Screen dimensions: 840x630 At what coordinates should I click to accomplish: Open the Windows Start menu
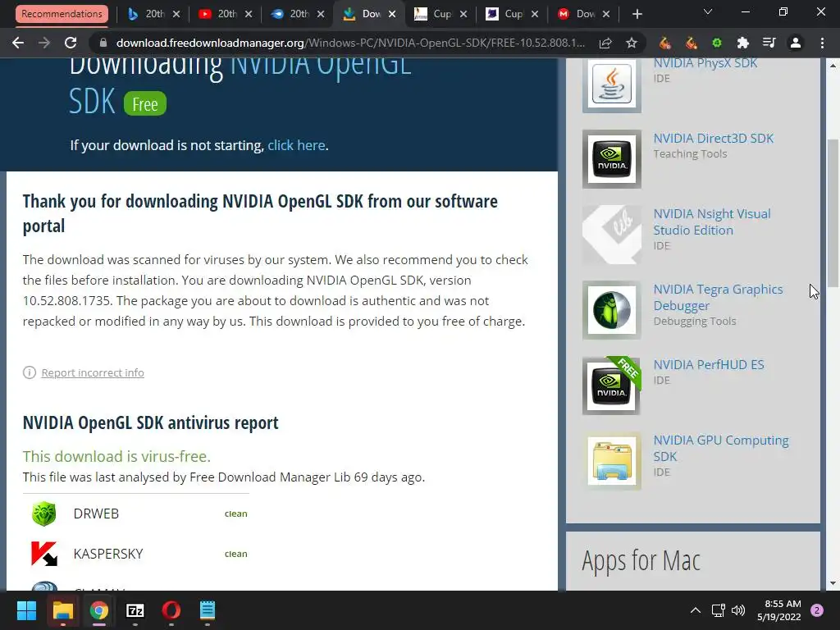(26, 610)
